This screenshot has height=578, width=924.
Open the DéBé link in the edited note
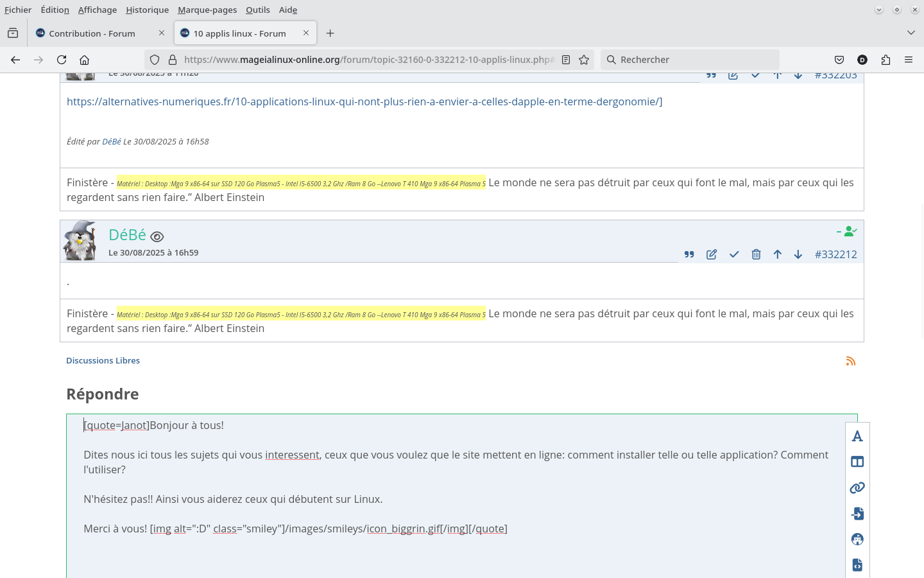(112, 141)
